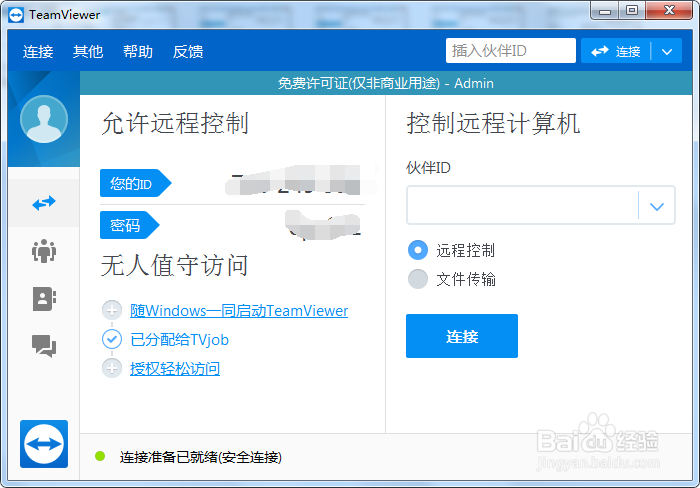Click plus icon beside 随Windows一同启动TeamViewer
Viewport: 700px width, 488px height.
coord(112,310)
